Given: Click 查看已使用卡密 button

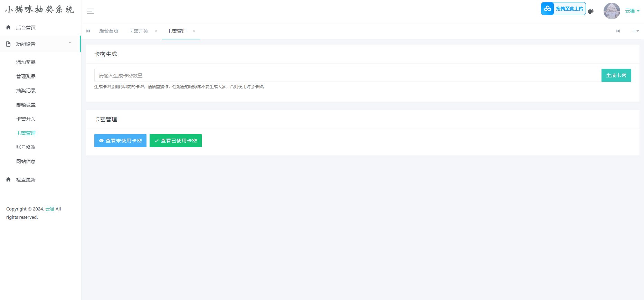Looking at the screenshot, I should click(176, 141).
